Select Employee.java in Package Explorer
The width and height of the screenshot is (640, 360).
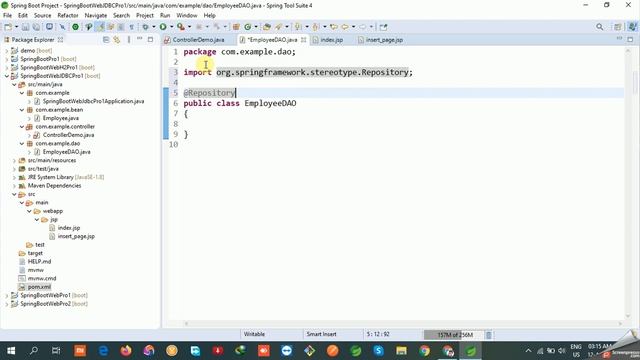60,118
